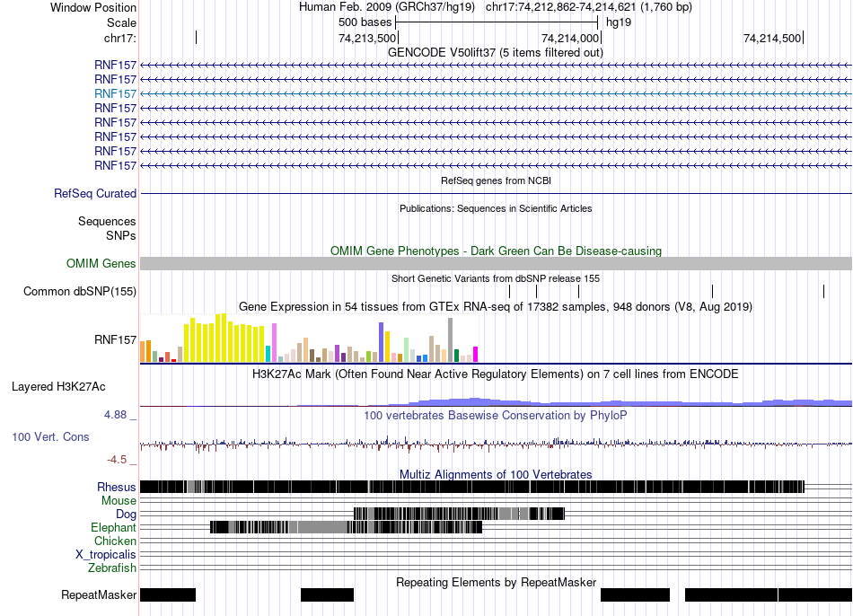Screen dimensions: 853x616
Task: Click the Window Position label
Action: tap(93, 7)
